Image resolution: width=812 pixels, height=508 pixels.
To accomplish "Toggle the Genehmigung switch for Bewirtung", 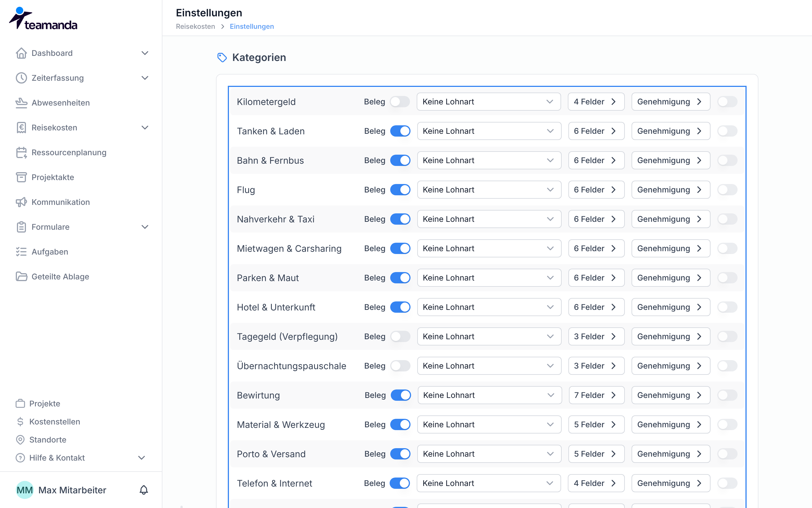I will (727, 395).
